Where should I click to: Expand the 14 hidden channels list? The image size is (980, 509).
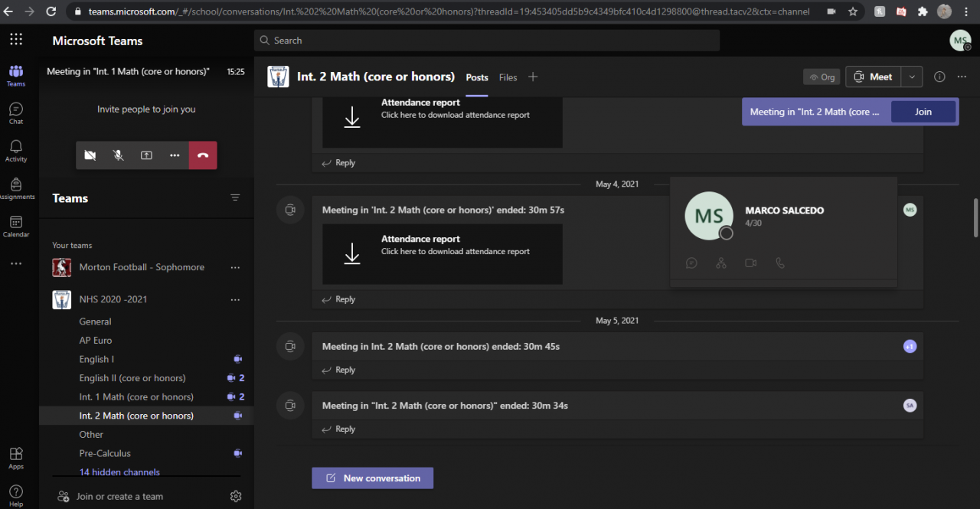click(119, 472)
